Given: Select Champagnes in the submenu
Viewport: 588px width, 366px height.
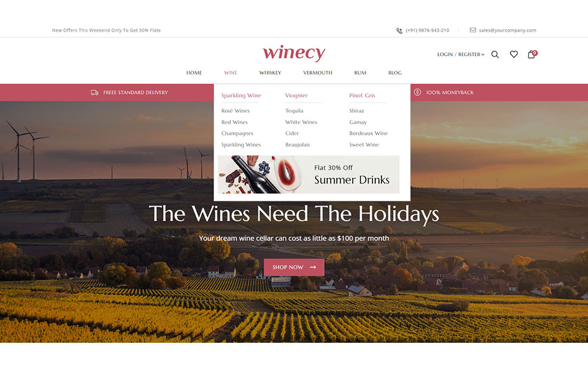Looking at the screenshot, I should (237, 133).
